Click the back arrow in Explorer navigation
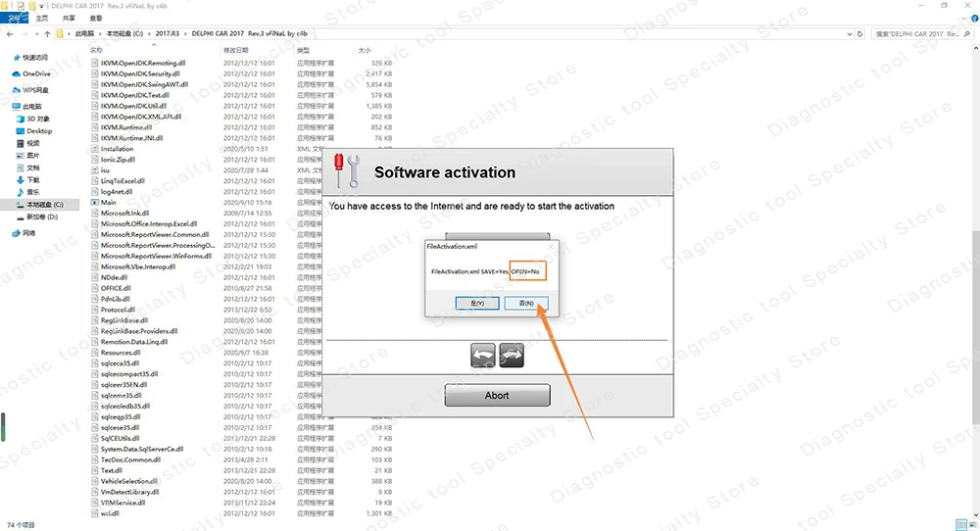 point(10,33)
